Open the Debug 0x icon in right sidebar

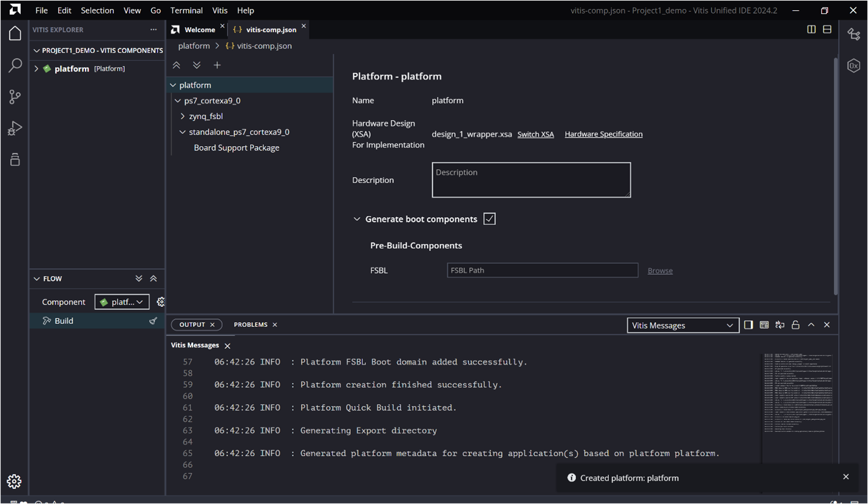853,66
